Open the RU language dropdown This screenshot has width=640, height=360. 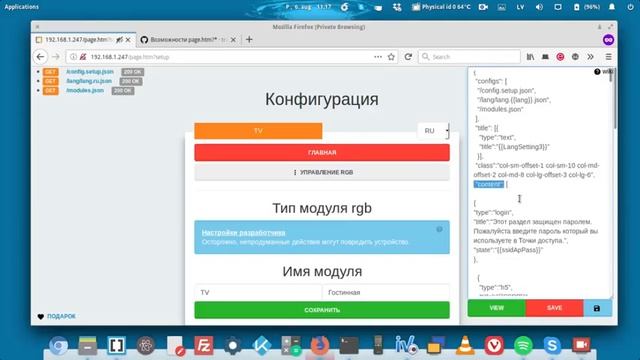pos(433,131)
